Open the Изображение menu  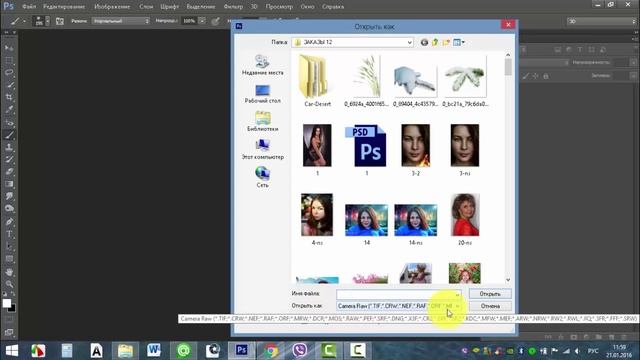click(112, 7)
